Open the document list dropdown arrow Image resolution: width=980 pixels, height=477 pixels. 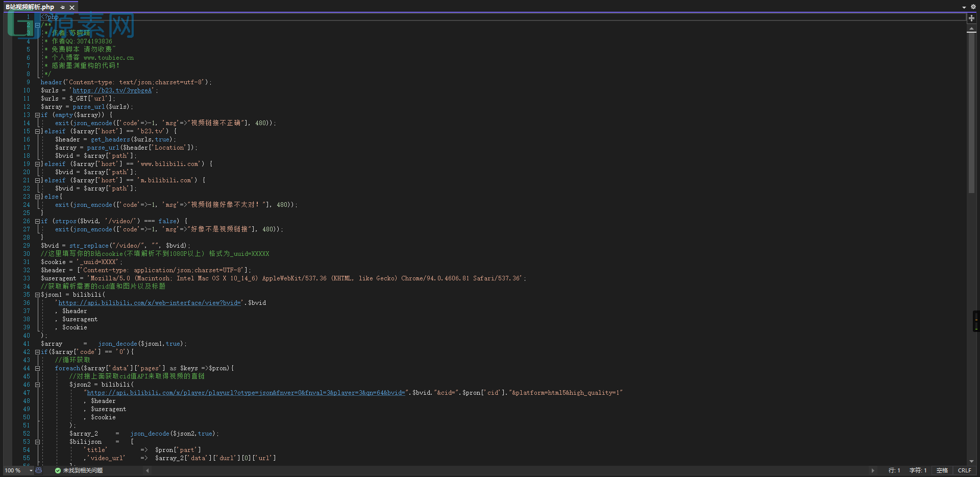964,7
